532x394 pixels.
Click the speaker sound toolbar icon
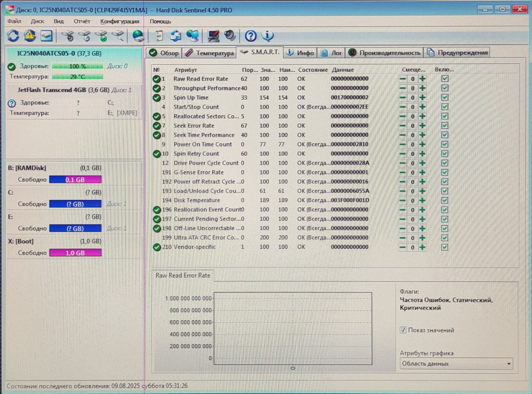(x=230, y=36)
